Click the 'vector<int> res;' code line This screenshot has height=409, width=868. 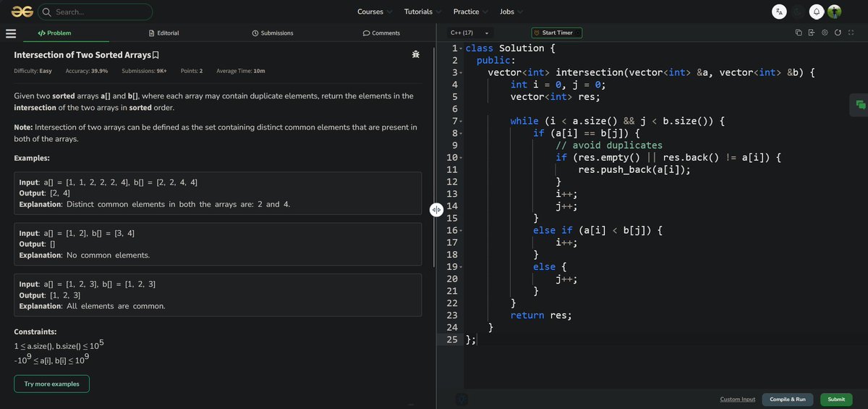[556, 97]
